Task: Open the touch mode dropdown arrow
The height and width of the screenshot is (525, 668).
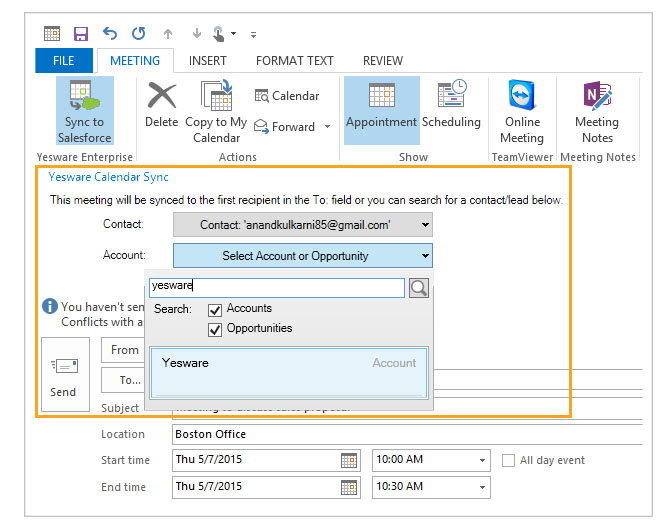Action: [x=233, y=33]
